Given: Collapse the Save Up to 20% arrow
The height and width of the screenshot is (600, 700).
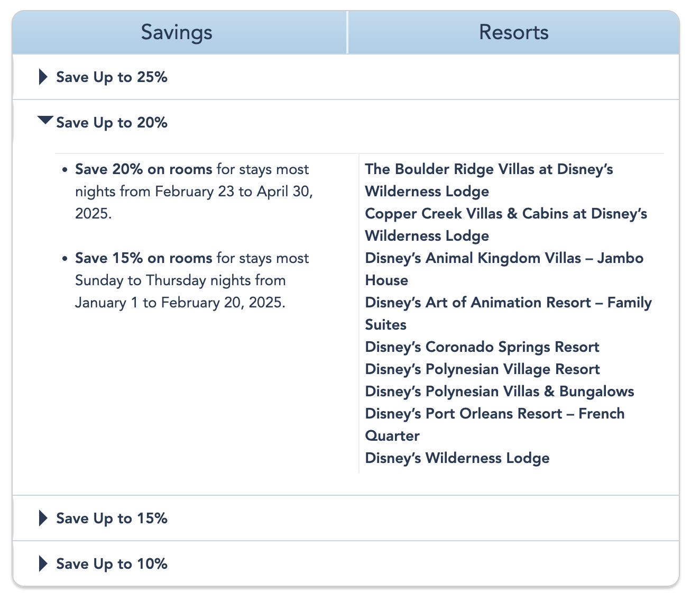Looking at the screenshot, I should [45, 121].
